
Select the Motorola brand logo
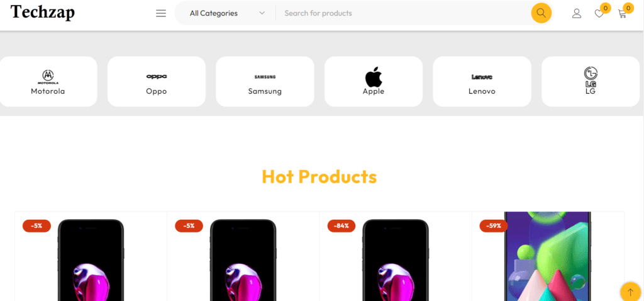point(48,76)
